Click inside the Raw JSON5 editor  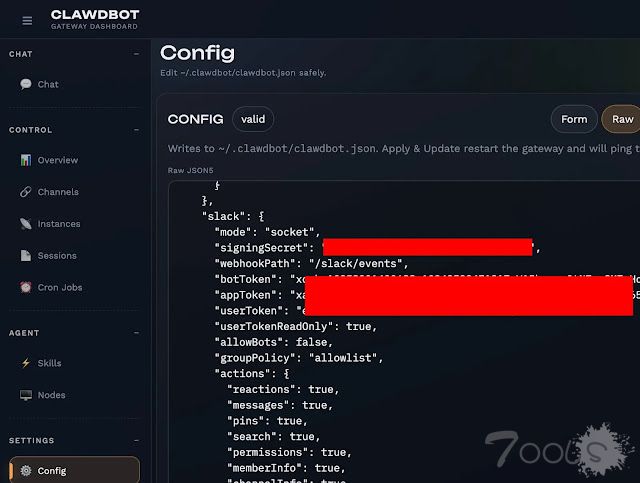coord(400,400)
